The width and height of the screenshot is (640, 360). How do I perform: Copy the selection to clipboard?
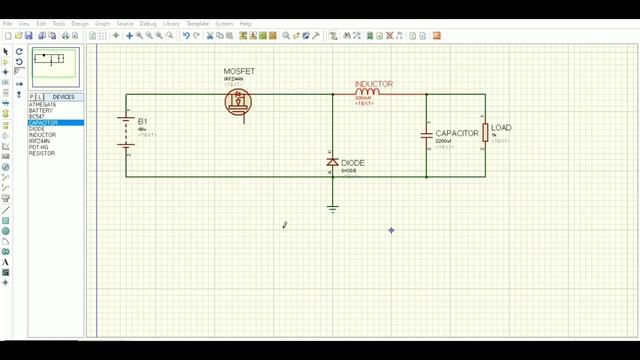click(x=220, y=36)
